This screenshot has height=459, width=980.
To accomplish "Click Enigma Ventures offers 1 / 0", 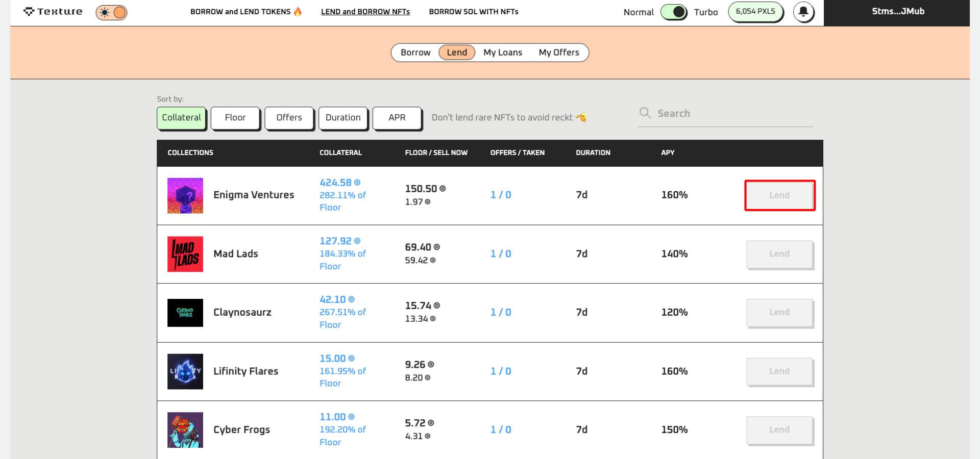I will click(x=501, y=195).
